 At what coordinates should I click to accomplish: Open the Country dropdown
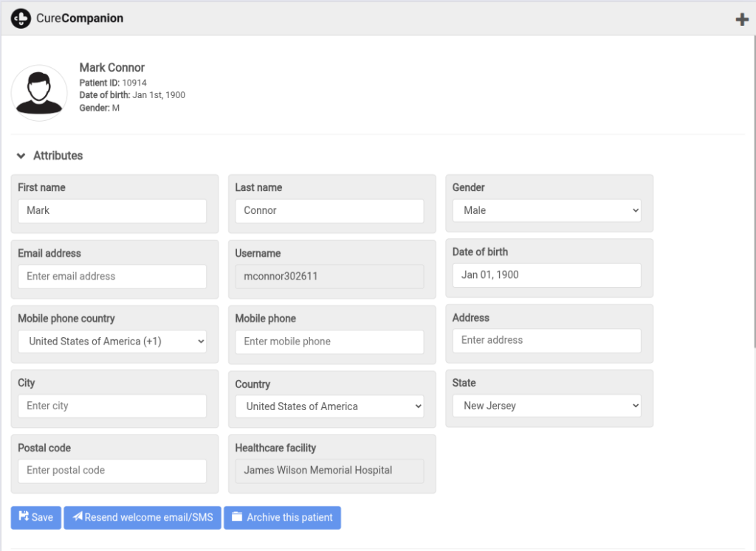click(329, 406)
